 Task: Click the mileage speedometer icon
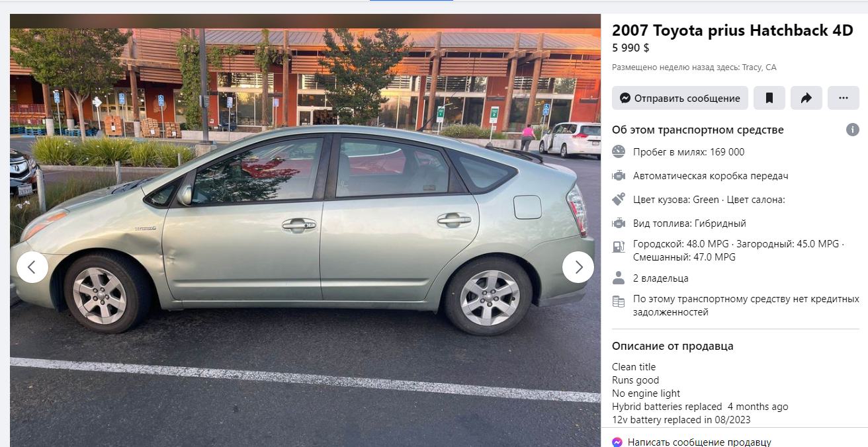click(x=619, y=151)
